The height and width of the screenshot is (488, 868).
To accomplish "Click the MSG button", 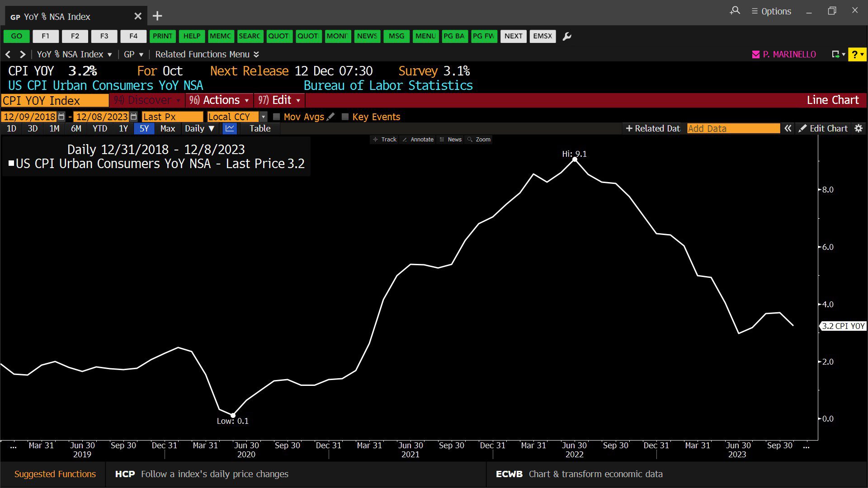I will (396, 36).
